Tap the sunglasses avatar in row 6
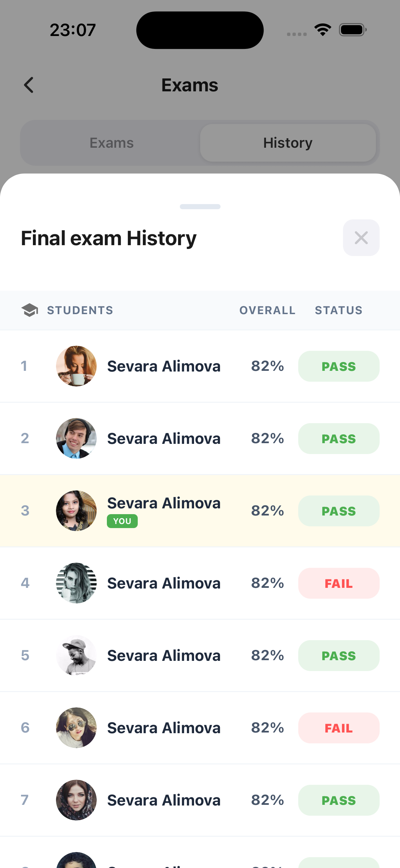Image resolution: width=400 pixels, height=868 pixels. (x=76, y=728)
